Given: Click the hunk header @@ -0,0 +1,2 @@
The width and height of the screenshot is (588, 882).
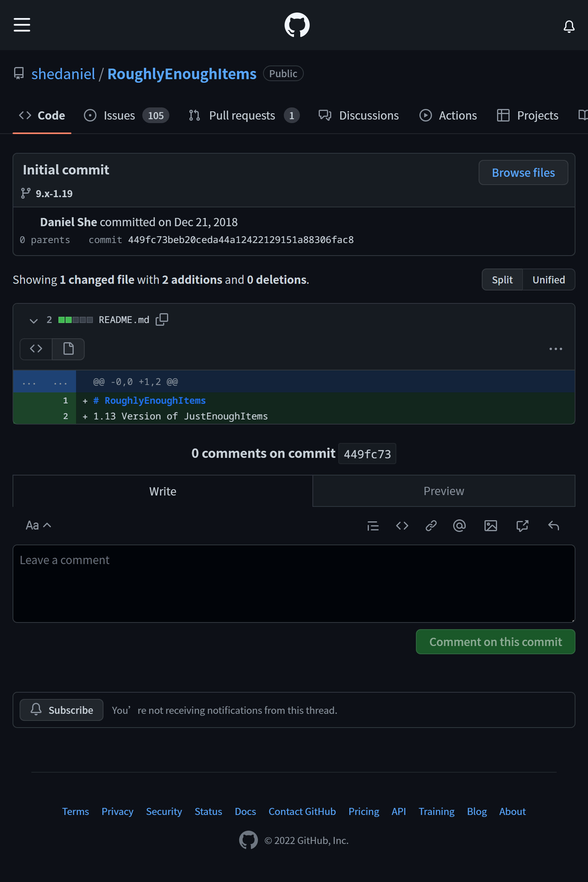Looking at the screenshot, I should click(136, 381).
